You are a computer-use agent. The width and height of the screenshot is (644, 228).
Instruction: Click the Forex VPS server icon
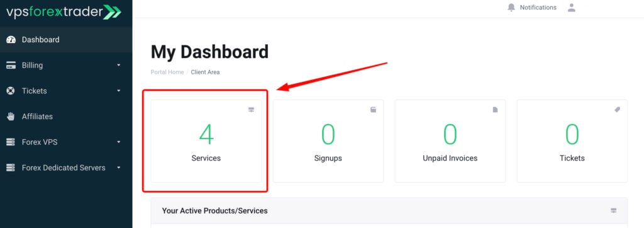tap(11, 142)
